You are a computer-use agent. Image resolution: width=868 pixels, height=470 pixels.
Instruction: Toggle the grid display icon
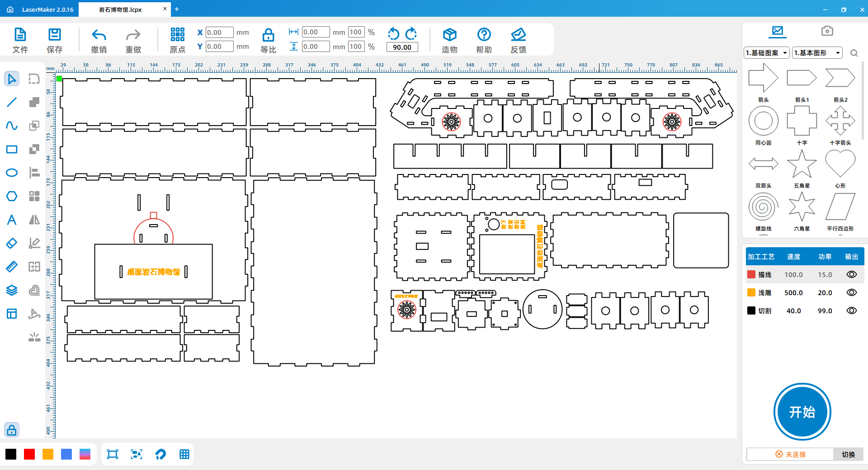(184, 454)
